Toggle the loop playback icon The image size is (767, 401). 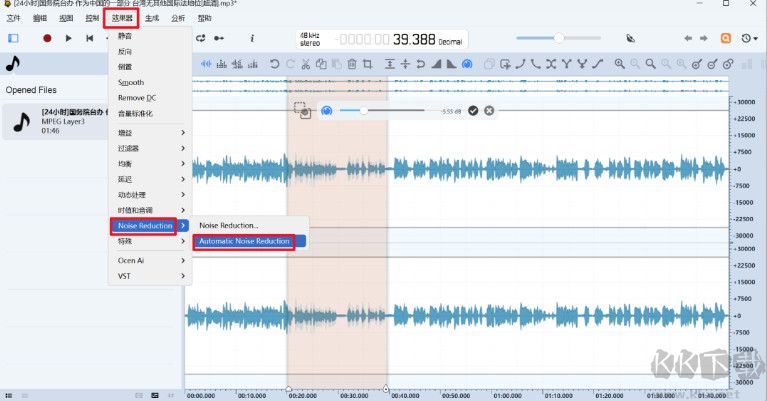click(201, 38)
